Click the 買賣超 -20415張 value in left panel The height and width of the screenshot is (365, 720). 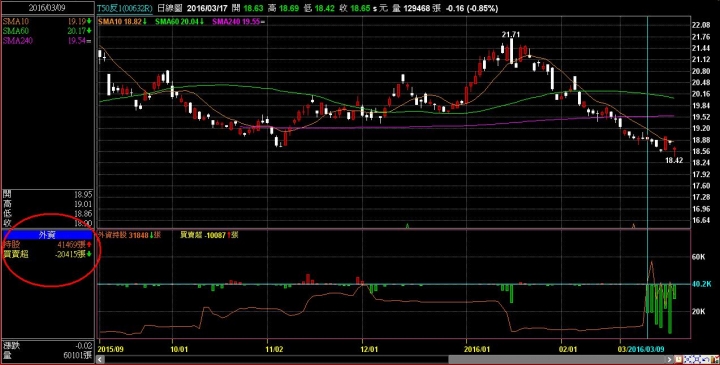[71, 254]
